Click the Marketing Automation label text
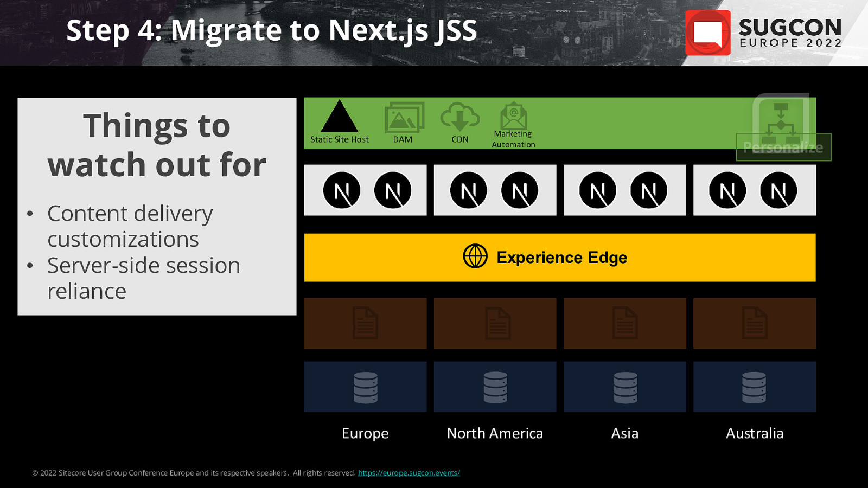This screenshot has height=488, width=868. coord(513,139)
